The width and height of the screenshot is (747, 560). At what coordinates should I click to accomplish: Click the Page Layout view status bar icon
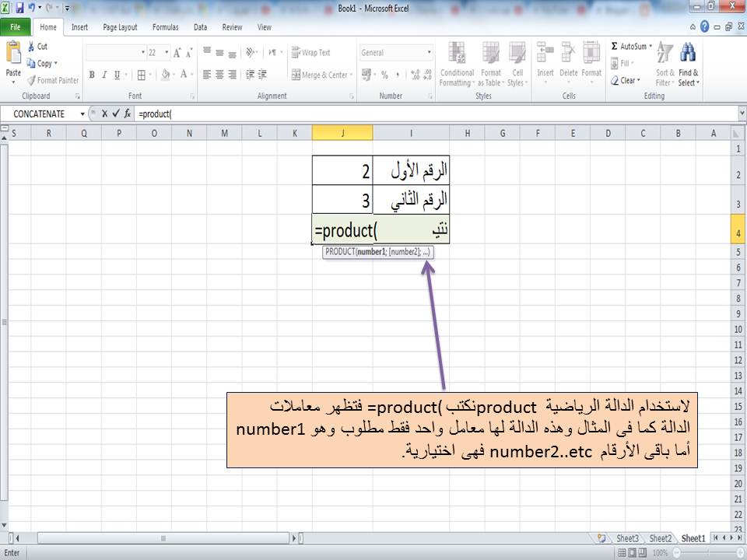click(x=632, y=553)
